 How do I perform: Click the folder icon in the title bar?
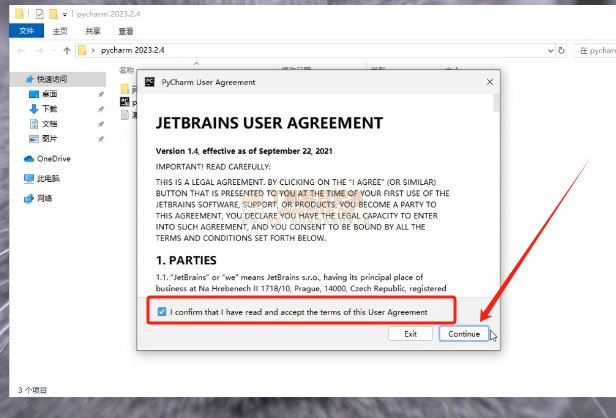[19, 14]
